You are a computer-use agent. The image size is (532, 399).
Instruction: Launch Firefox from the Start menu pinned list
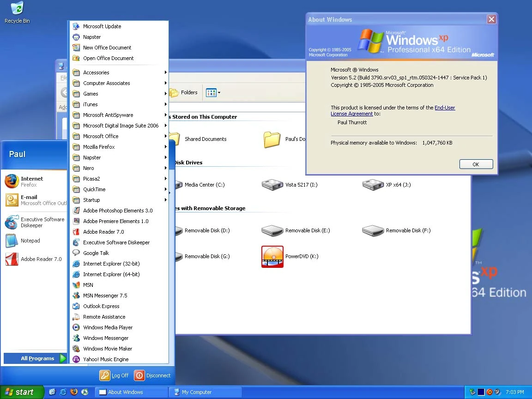(31, 181)
